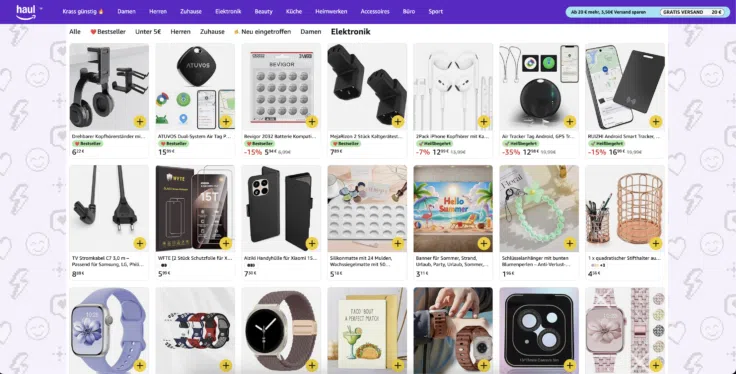This screenshot has width=736, height=374.
Task: Open the Heimwerken menu item
Action: click(x=331, y=12)
